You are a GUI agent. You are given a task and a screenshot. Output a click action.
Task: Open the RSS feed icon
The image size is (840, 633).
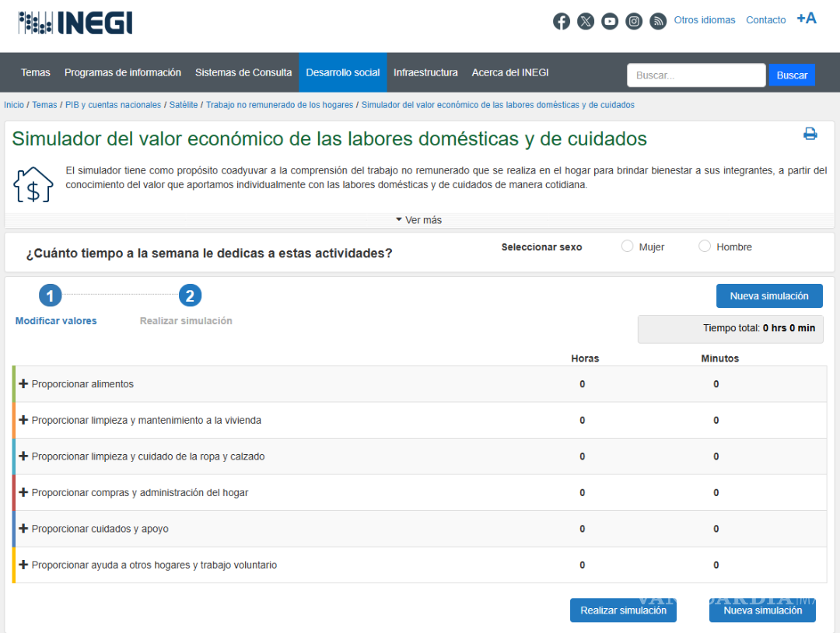[x=658, y=21]
